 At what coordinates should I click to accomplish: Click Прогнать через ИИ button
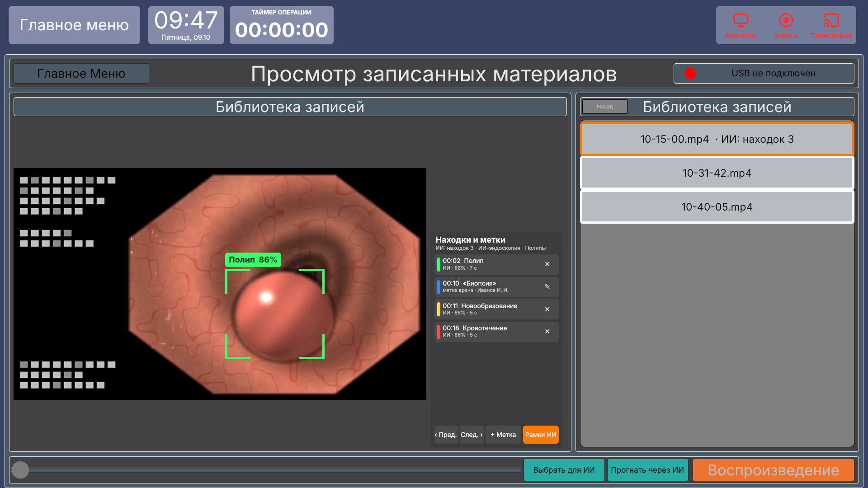click(x=647, y=470)
